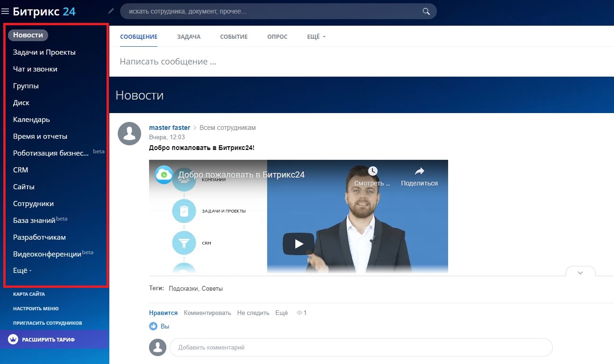The height and width of the screenshot is (364, 614).
Task: Click the pencil edit icon near logo
Action: (x=111, y=11)
